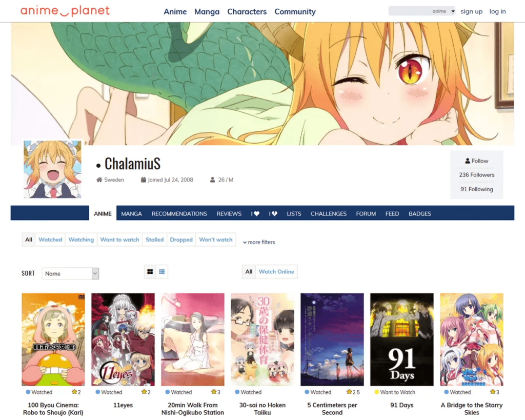Open the Characters menu in header

tap(247, 12)
